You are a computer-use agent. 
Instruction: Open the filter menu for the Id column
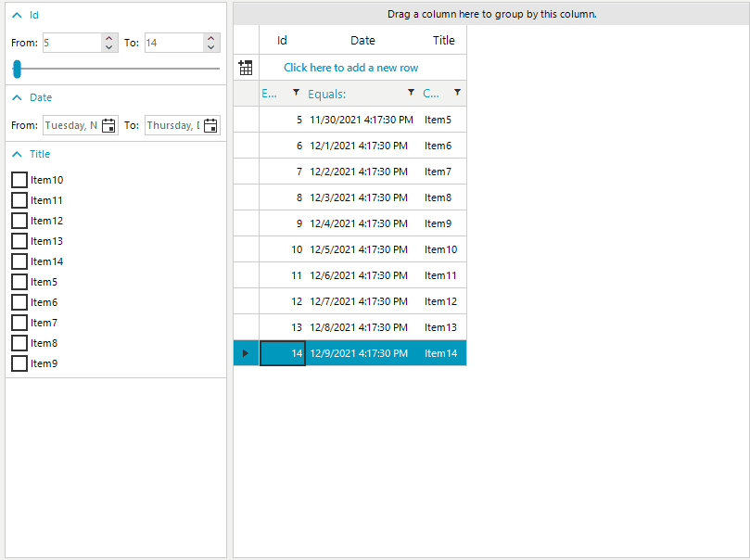(294, 93)
